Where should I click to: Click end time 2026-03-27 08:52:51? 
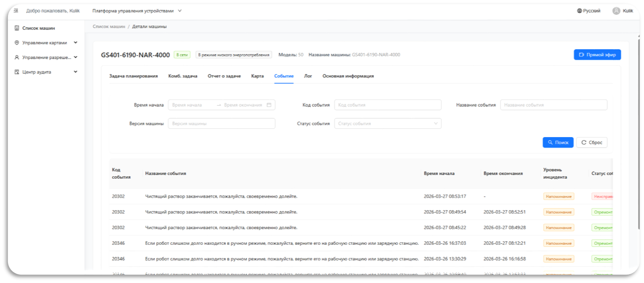point(505,212)
